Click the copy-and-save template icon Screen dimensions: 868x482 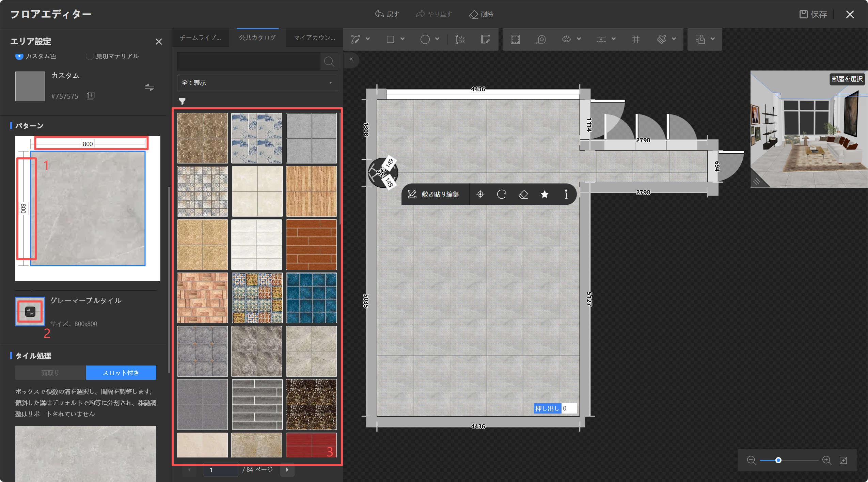pos(700,39)
